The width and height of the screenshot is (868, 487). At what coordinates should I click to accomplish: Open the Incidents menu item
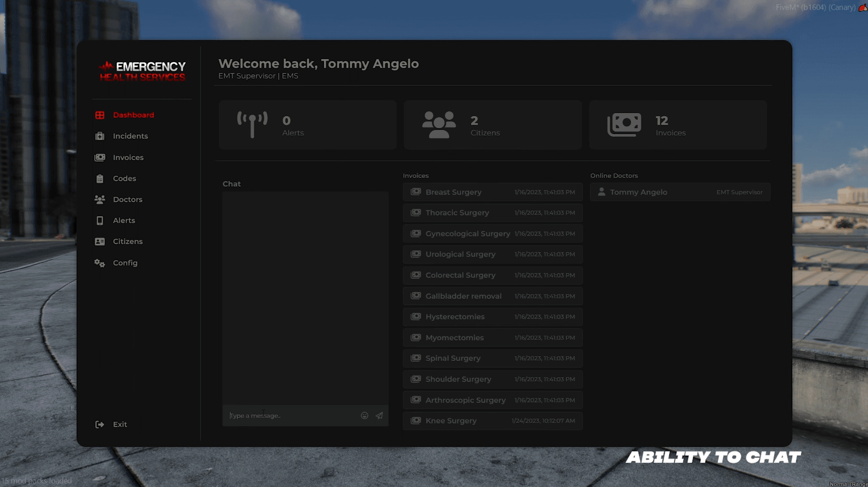pos(130,136)
